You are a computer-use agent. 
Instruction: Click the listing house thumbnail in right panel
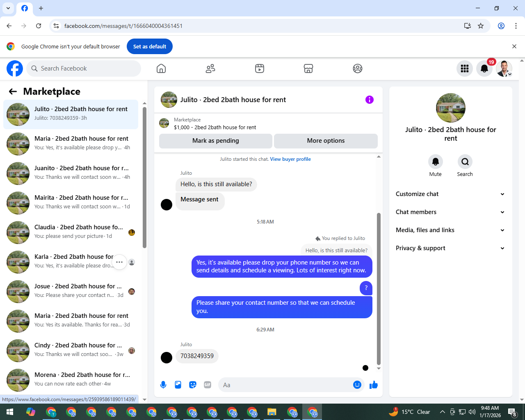(x=450, y=108)
